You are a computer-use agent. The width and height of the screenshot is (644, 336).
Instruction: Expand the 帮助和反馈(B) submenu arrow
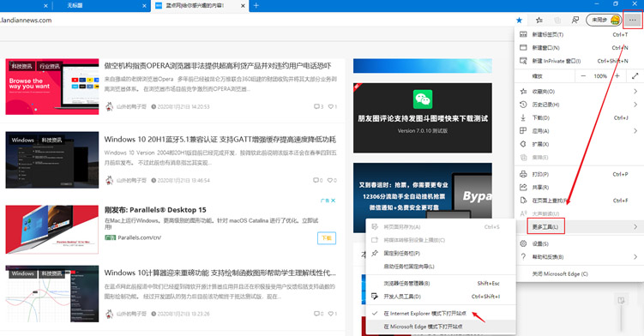[635, 257]
